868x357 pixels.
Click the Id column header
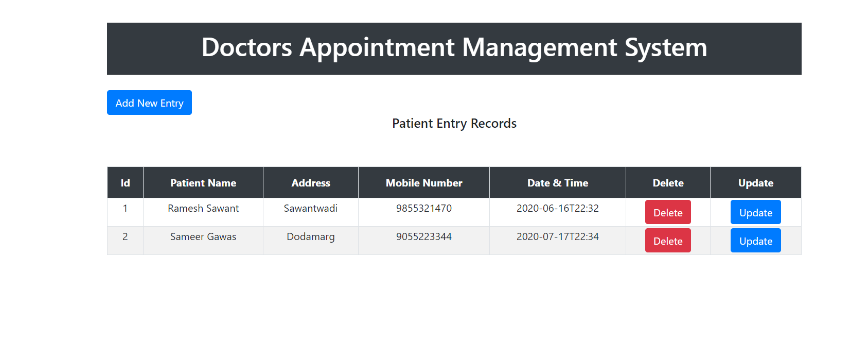pos(125,182)
